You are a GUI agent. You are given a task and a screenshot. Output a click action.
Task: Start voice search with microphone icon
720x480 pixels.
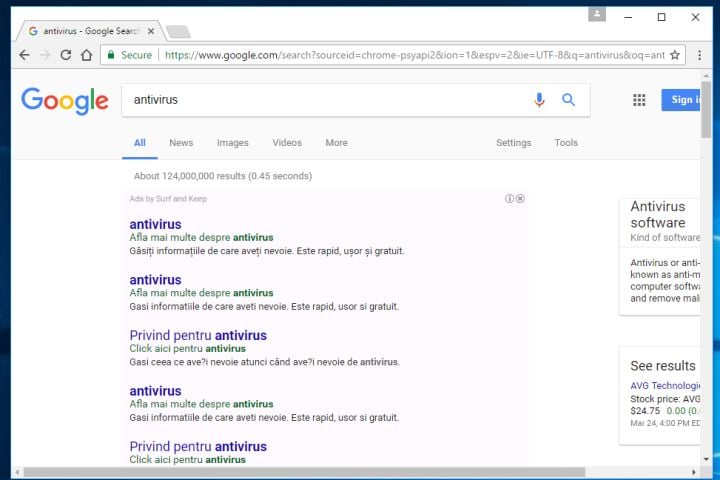(x=540, y=100)
